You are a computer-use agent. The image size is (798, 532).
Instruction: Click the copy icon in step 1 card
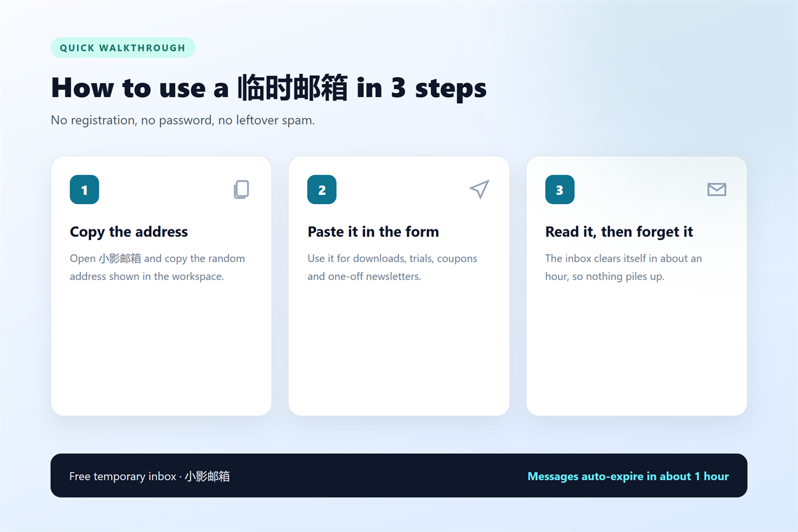pos(241,190)
